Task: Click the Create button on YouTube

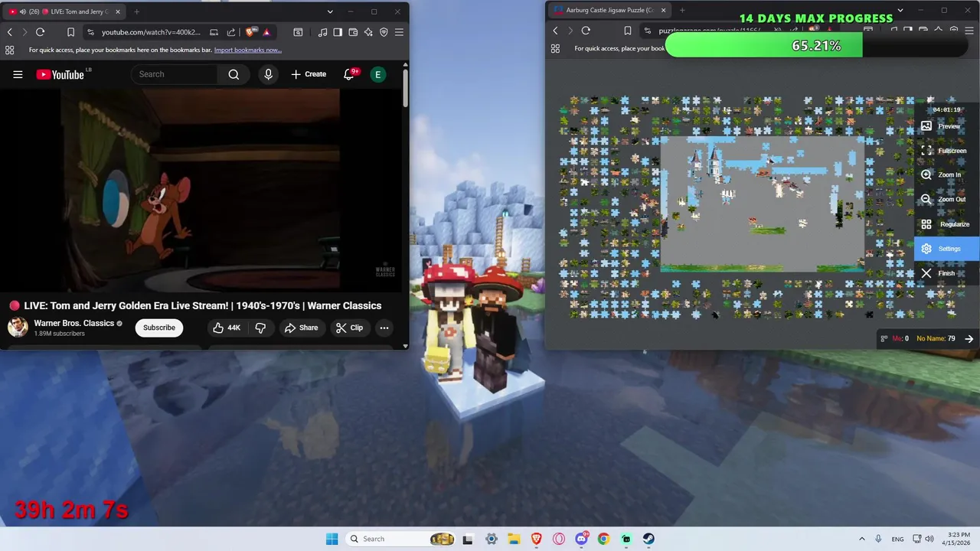Action: (309, 74)
